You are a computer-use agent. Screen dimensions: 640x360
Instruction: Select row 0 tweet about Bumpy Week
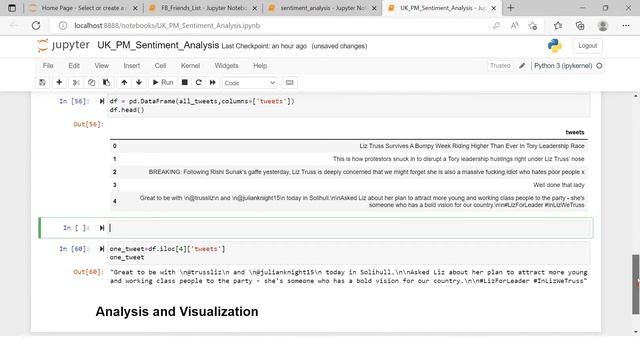(x=472, y=146)
